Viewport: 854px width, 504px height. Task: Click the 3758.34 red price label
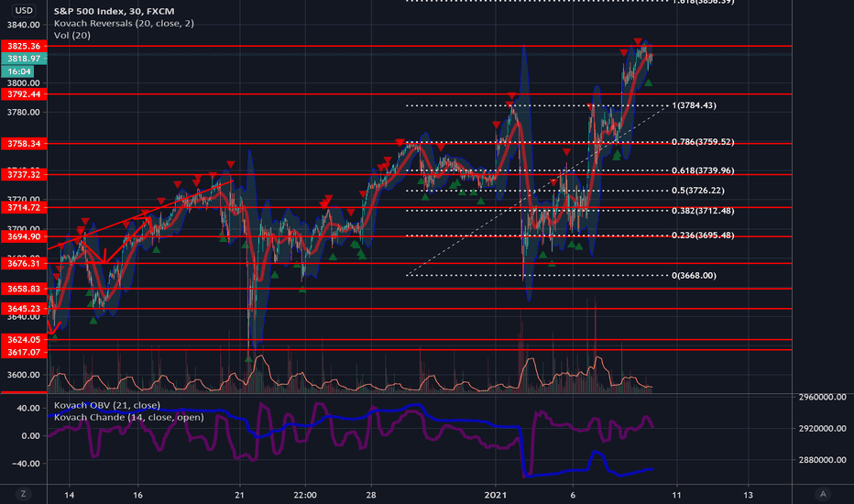pyautogui.click(x=24, y=144)
